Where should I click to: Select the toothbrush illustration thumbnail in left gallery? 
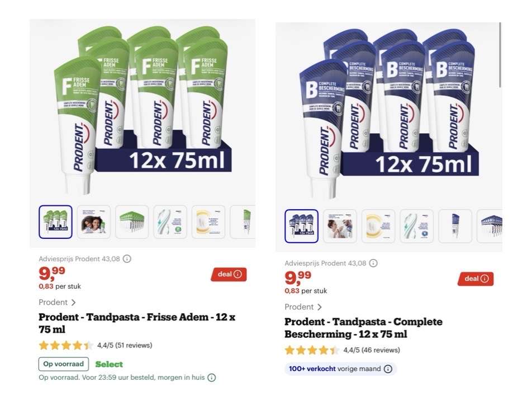[170, 222]
